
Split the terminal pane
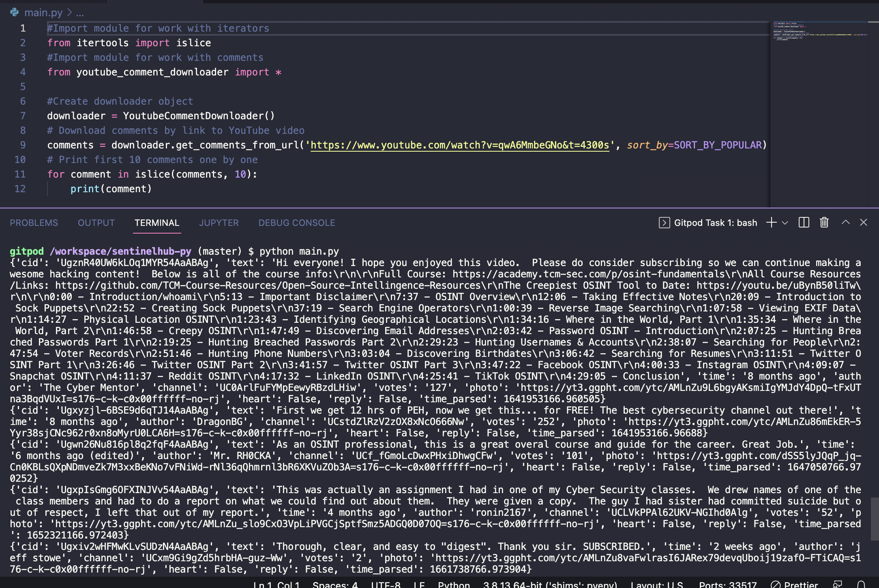pos(804,223)
